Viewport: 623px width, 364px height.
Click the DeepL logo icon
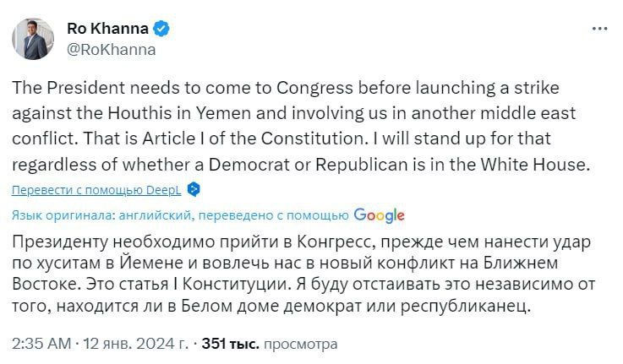click(194, 188)
